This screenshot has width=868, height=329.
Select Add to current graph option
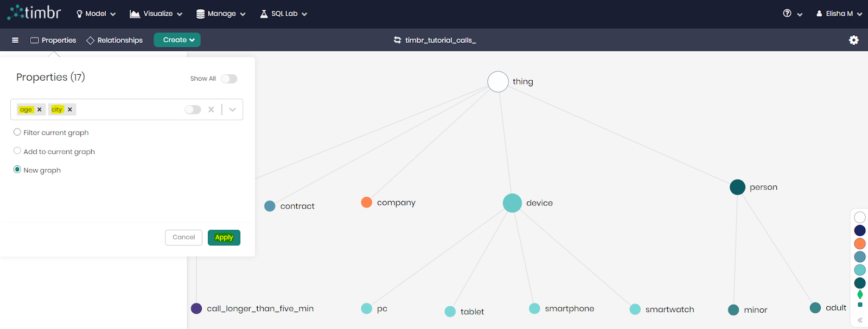coord(17,151)
